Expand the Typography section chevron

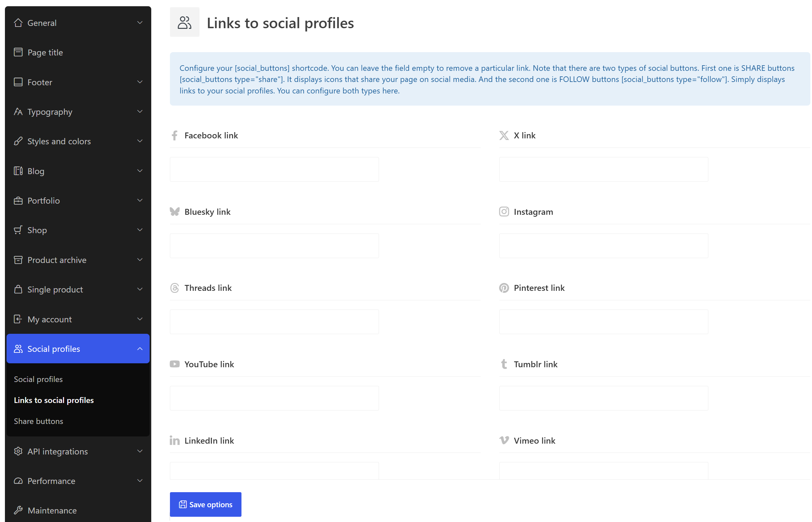coord(140,111)
